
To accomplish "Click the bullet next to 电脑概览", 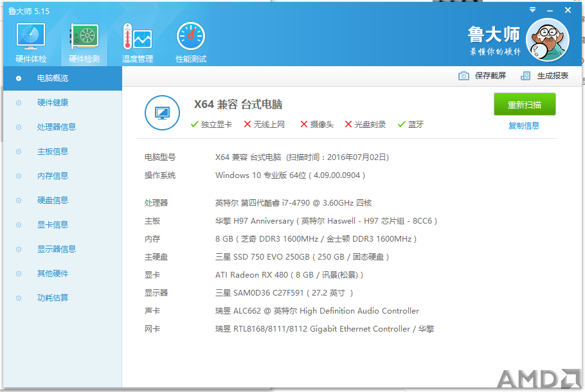I will coord(19,78).
